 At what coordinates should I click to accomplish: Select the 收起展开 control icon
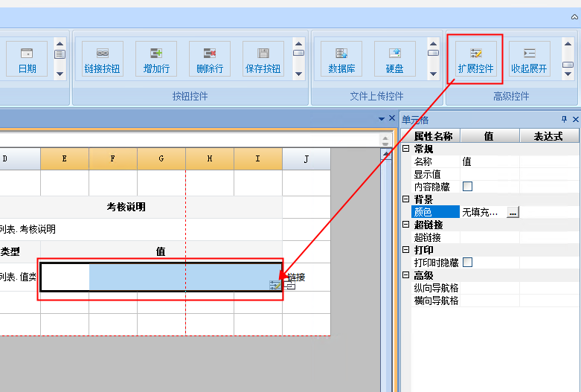(x=529, y=60)
